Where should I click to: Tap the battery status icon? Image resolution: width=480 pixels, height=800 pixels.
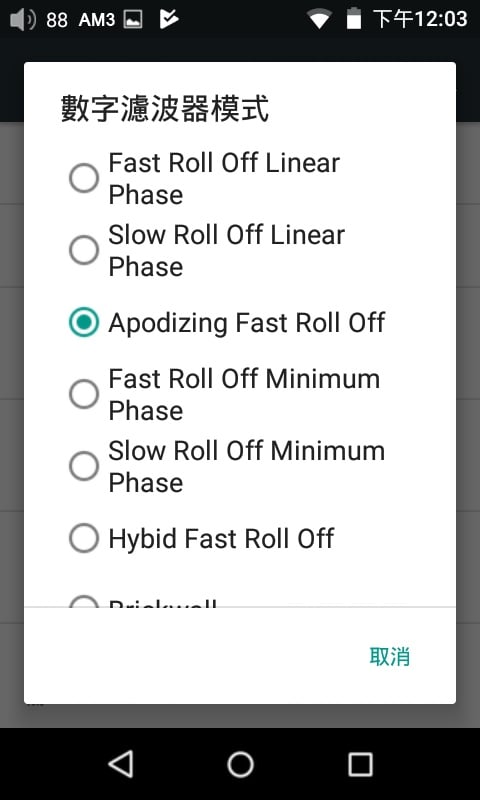pyautogui.click(x=353, y=19)
